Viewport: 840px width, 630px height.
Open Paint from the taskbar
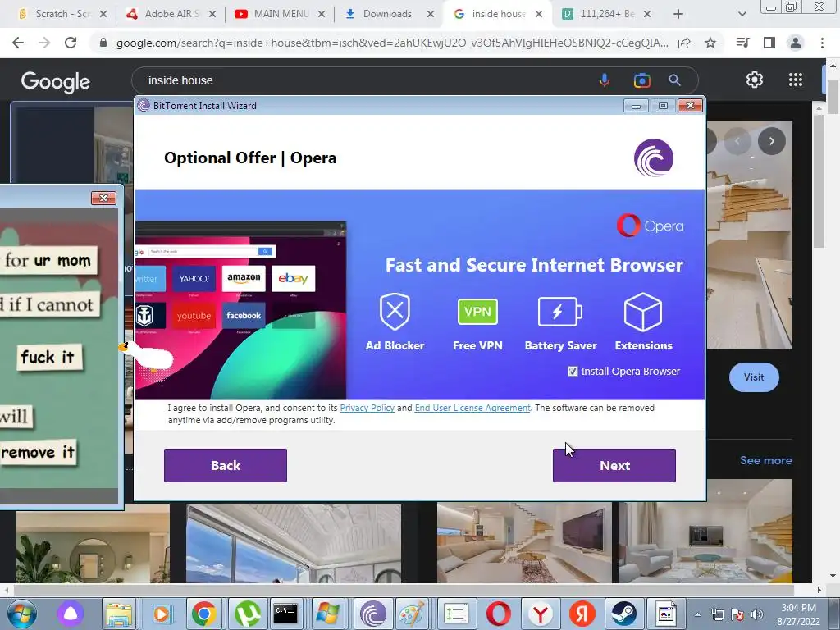tap(413, 614)
